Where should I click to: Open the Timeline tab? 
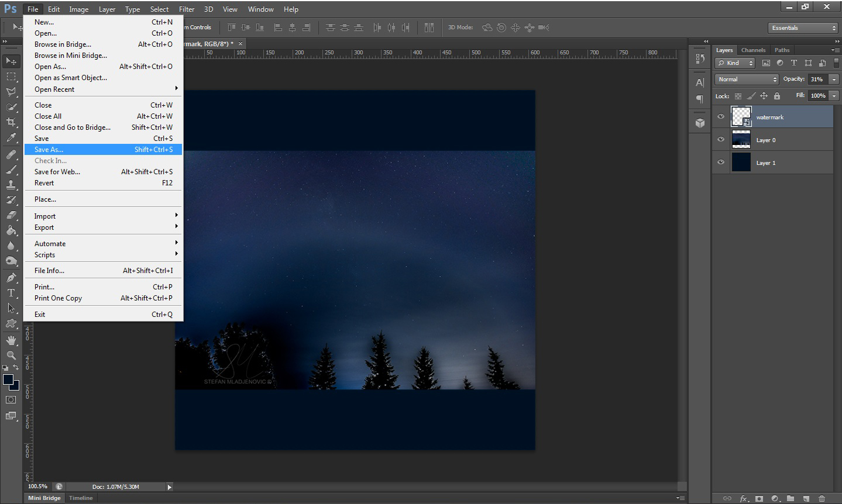click(x=81, y=498)
